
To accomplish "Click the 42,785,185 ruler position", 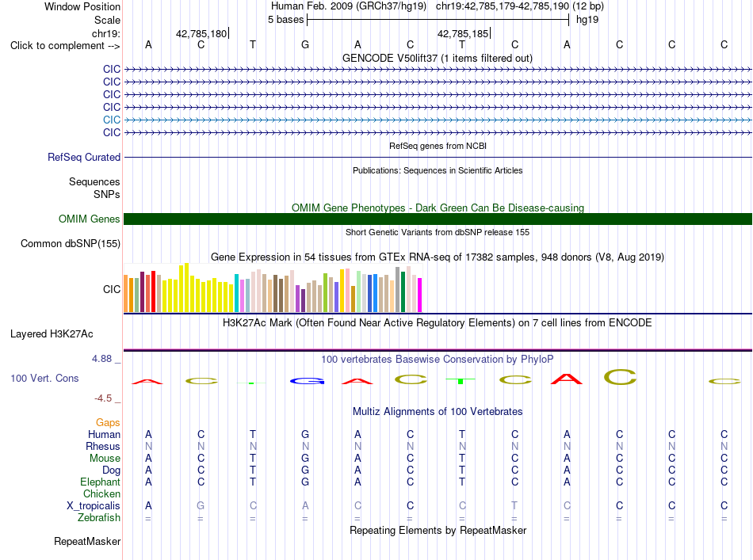I will (x=462, y=33).
